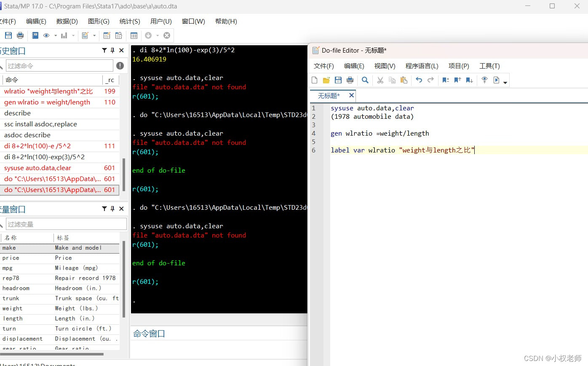
Task: Open Stata 帮助(H) menu
Action: (x=226, y=21)
